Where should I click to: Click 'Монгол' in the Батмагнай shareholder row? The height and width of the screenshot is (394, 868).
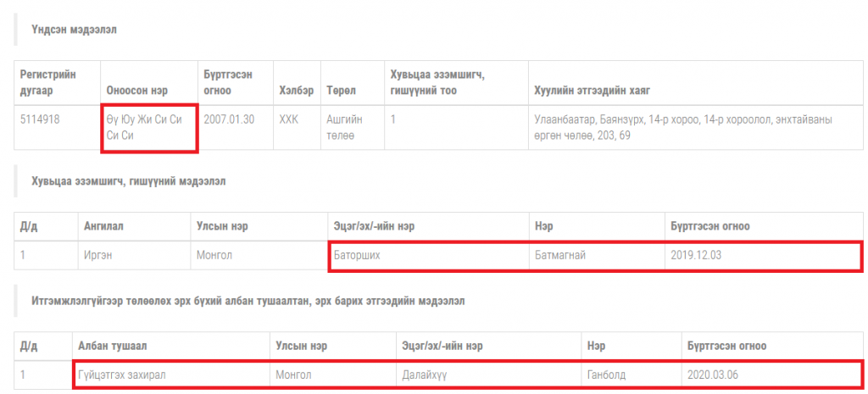[214, 256]
